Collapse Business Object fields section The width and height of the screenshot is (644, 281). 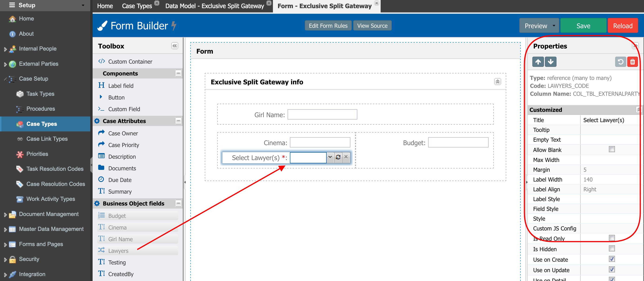(x=178, y=203)
